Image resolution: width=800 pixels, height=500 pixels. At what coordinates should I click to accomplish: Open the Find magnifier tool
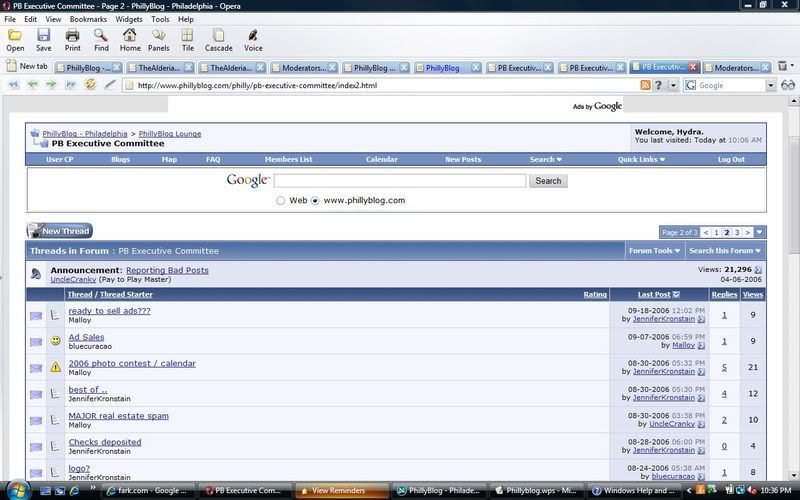tap(101, 35)
